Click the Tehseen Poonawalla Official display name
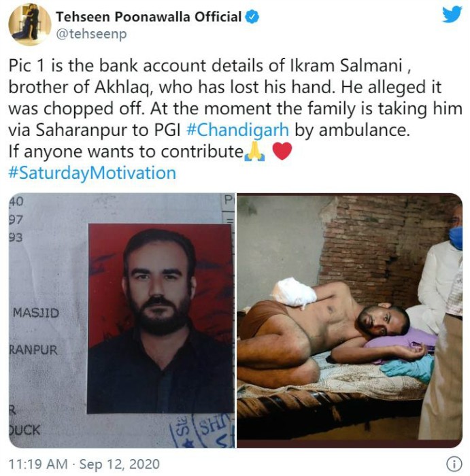 pos(149,17)
